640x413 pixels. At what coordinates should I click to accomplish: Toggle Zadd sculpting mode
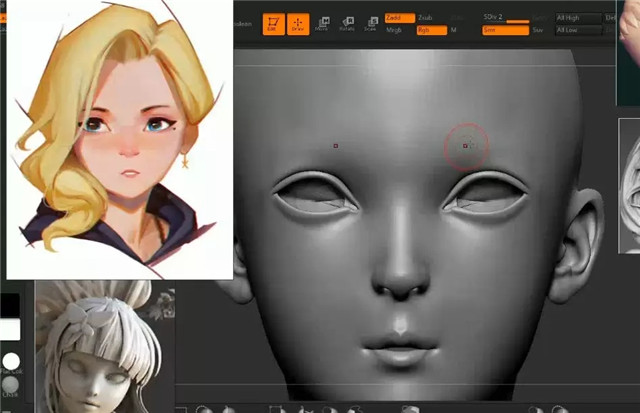tap(398, 18)
